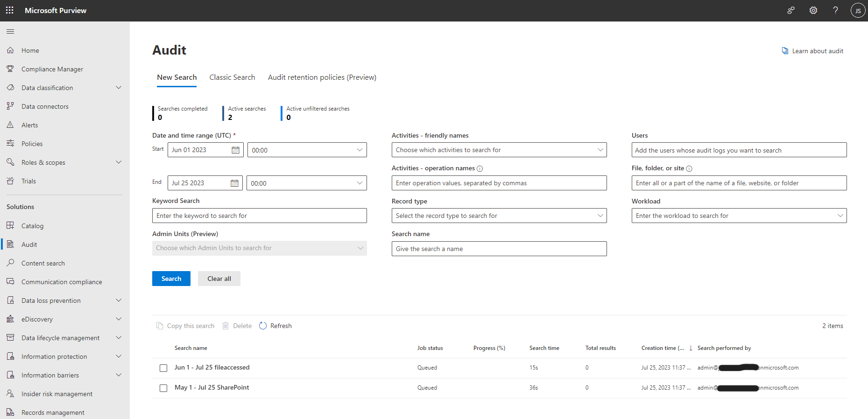Tick the checkbox for Jun 1 - Jul 25 fileaccessed

click(x=163, y=368)
